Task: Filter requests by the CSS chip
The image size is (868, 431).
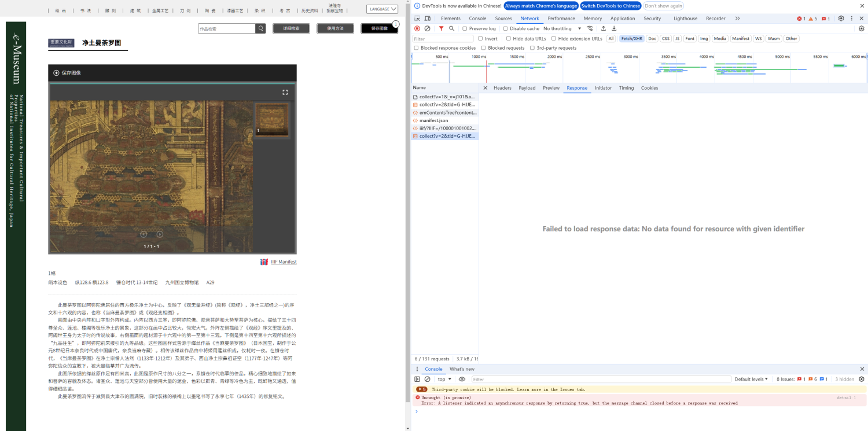Action: point(665,39)
